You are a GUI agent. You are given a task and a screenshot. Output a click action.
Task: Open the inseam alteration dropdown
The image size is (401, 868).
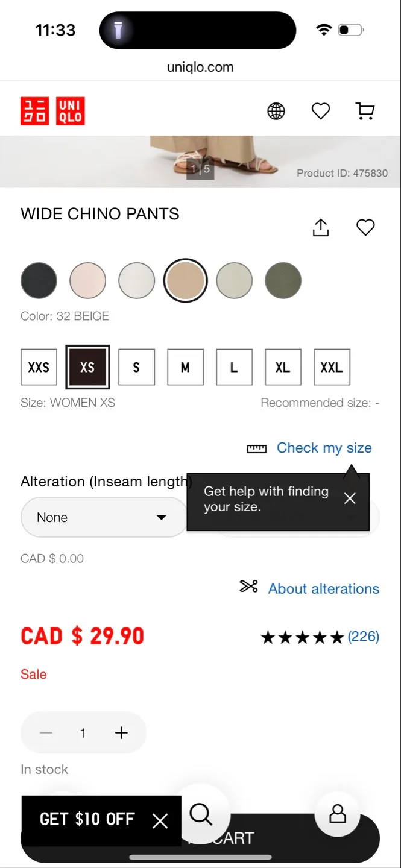(104, 517)
